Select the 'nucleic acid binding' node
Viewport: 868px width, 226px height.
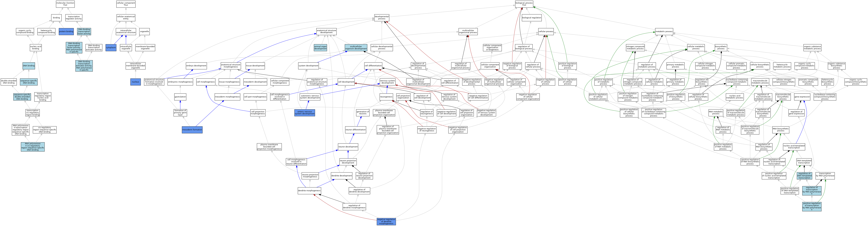(x=36, y=48)
